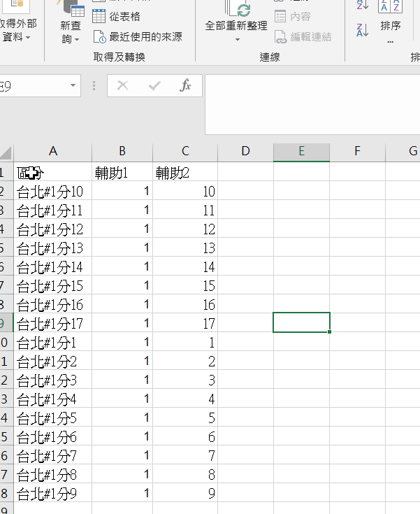This screenshot has width=420, height=514.
Task: Click cell 台北#1分12
Action: 52,229
